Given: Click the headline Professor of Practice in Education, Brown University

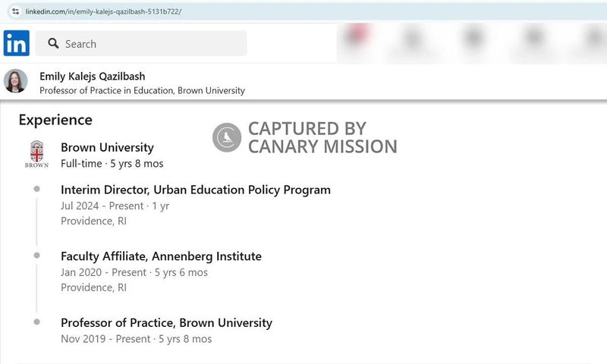Looking at the screenshot, I should [142, 90].
